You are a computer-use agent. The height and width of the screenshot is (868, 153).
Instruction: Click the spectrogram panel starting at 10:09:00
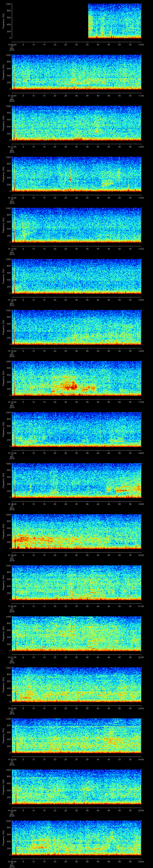coord(77,21)
